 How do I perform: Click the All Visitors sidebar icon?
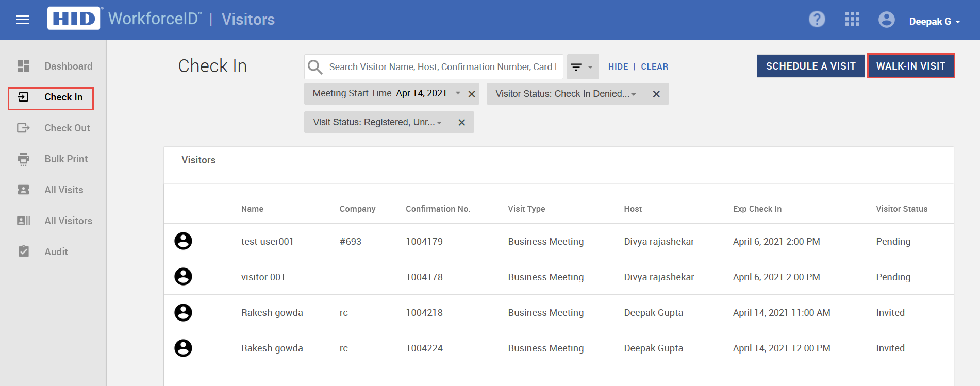(23, 221)
